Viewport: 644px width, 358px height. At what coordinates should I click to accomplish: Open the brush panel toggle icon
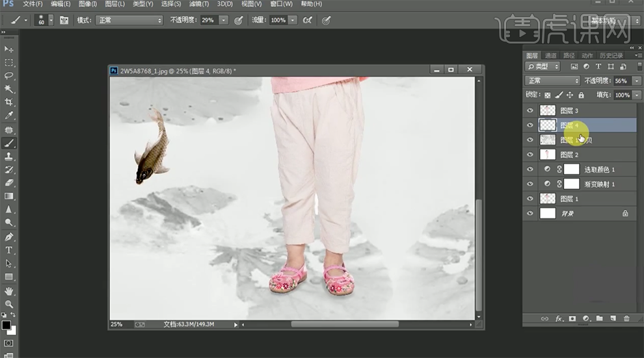pos(64,20)
